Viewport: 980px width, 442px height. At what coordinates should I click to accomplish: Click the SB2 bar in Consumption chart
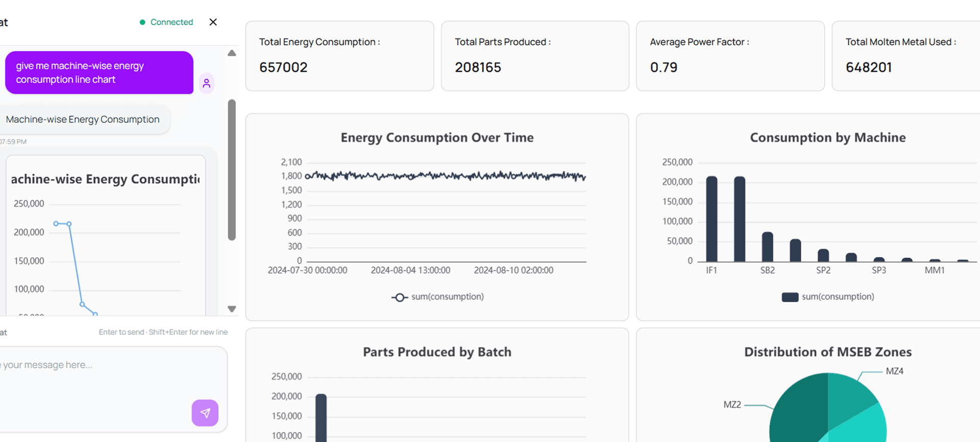pos(767,247)
